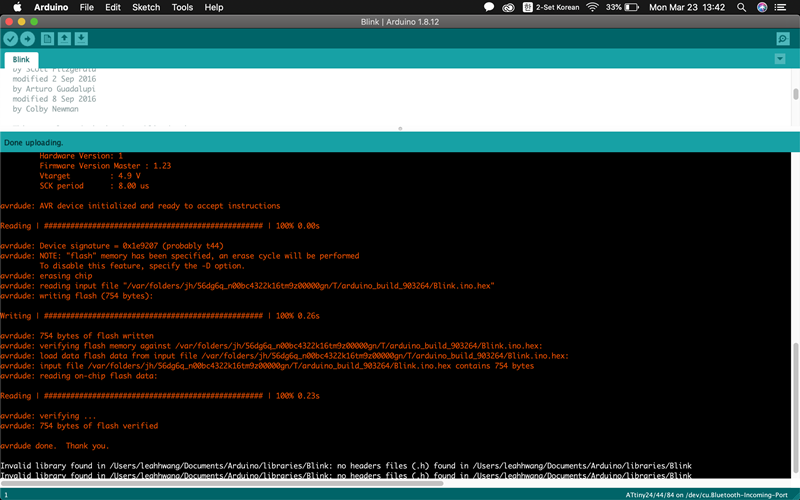This screenshot has width=800, height=500.
Task: Click the 'reading input file' console line
Action: click(x=247, y=286)
